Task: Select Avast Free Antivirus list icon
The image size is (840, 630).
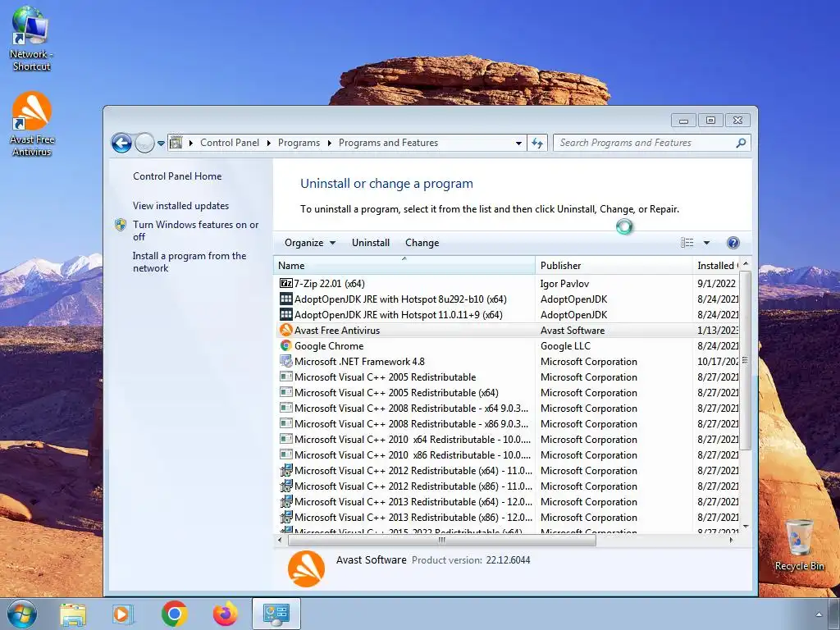Action: click(286, 330)
